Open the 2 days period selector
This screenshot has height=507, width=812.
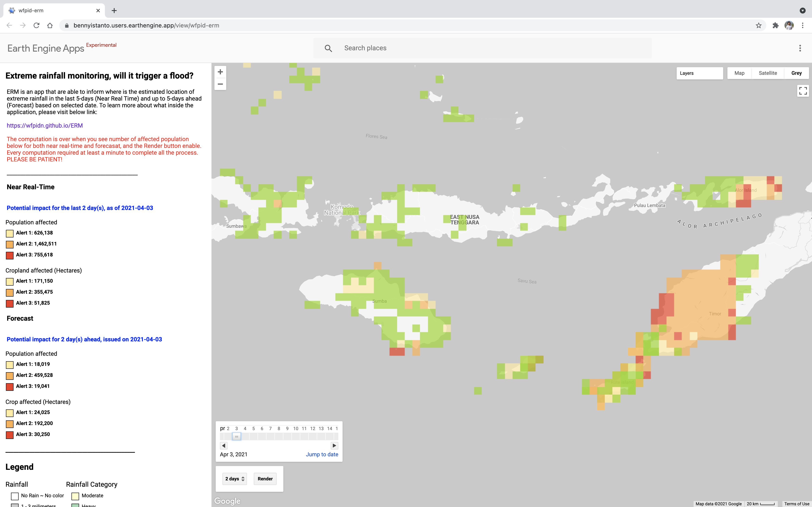coord(235,478)
